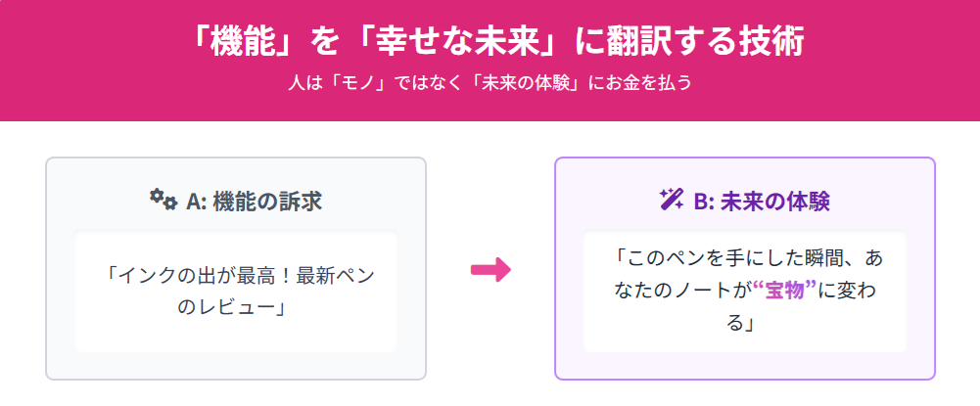Viewport: 980px width, 406px height.
Task: Click the words のレビュー」 in card A
Action: pyautogui.click(x=232, y=308)
